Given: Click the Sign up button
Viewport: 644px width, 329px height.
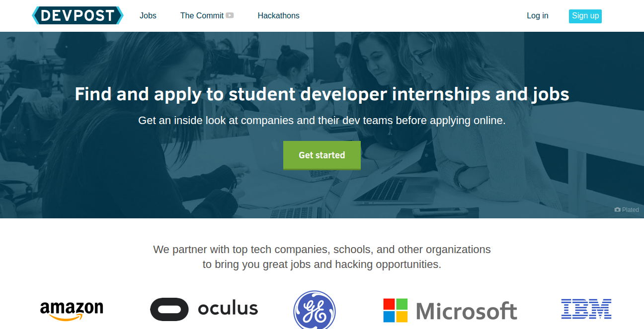Looking at the screenshot, I should pyautogui.click(x=585, y=16).
